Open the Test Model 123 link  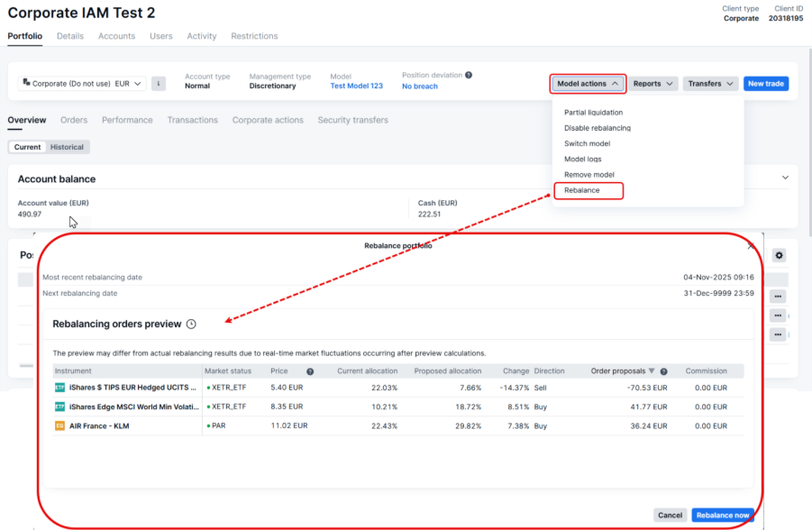coord(356,87)
